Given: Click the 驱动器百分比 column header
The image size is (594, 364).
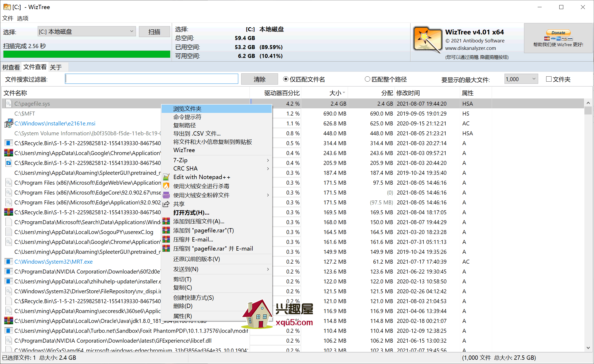Looking at the screenshot, I should coord(275,93).
